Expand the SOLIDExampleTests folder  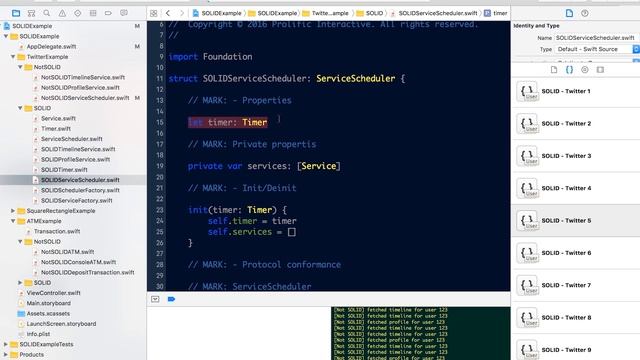pyautogui.click(x=6, y=344)
